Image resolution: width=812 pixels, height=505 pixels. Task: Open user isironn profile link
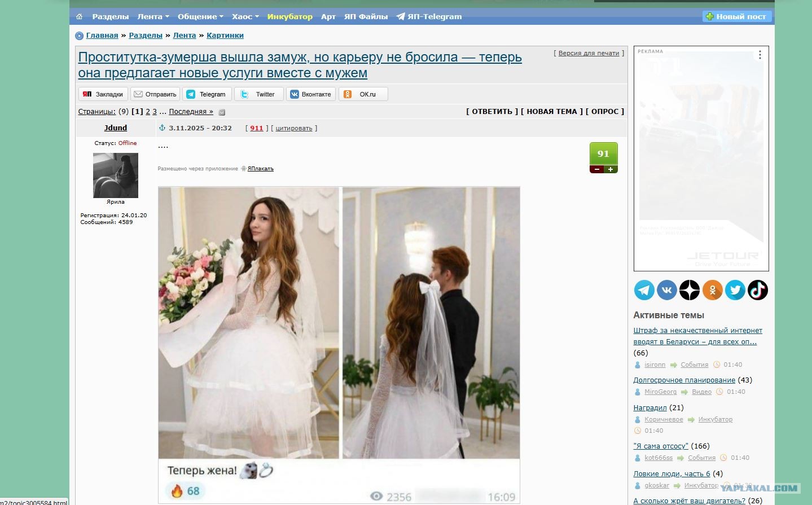655,365
